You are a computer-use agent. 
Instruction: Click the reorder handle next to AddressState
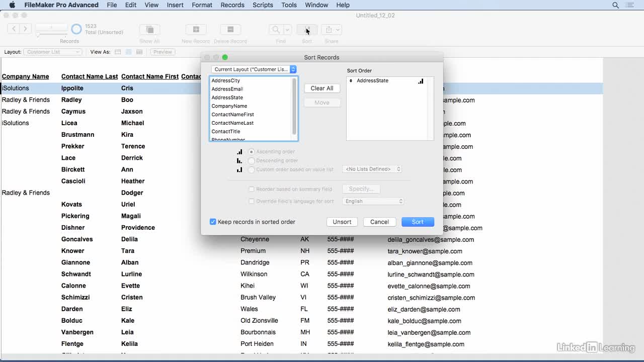(x=351, y=80)
